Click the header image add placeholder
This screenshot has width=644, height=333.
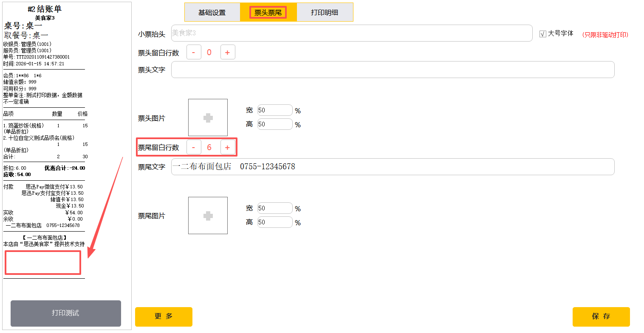[x=208, y=118]
